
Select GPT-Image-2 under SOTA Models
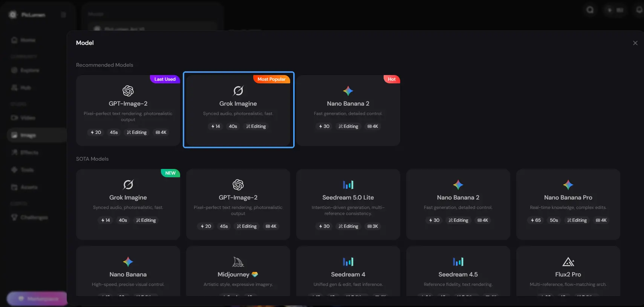click(238, 204)
